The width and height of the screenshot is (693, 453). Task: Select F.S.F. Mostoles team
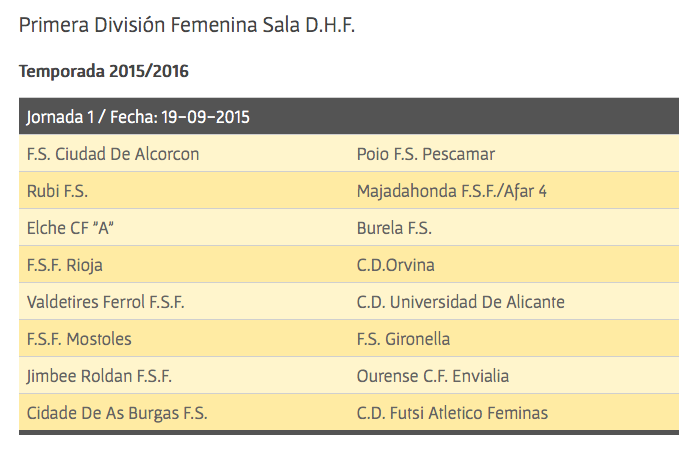point(79,339)
